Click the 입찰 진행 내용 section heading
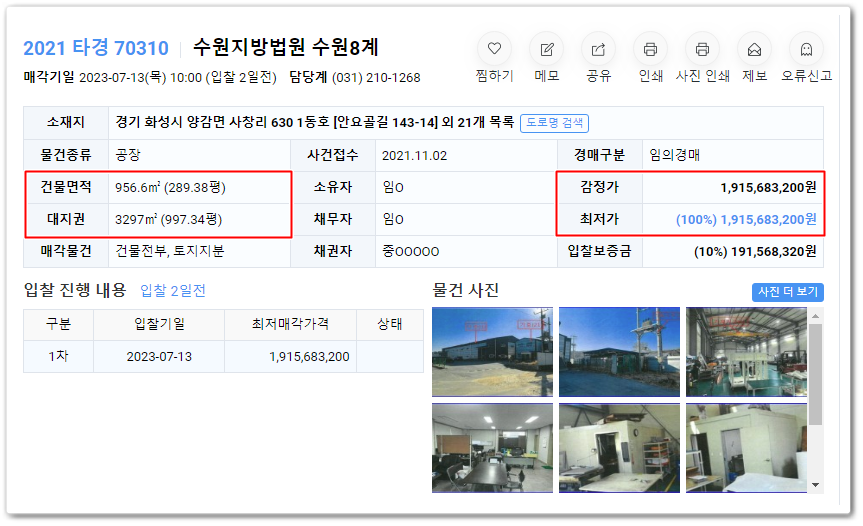Screen dimensions: 863x526 tap(75, 289)
